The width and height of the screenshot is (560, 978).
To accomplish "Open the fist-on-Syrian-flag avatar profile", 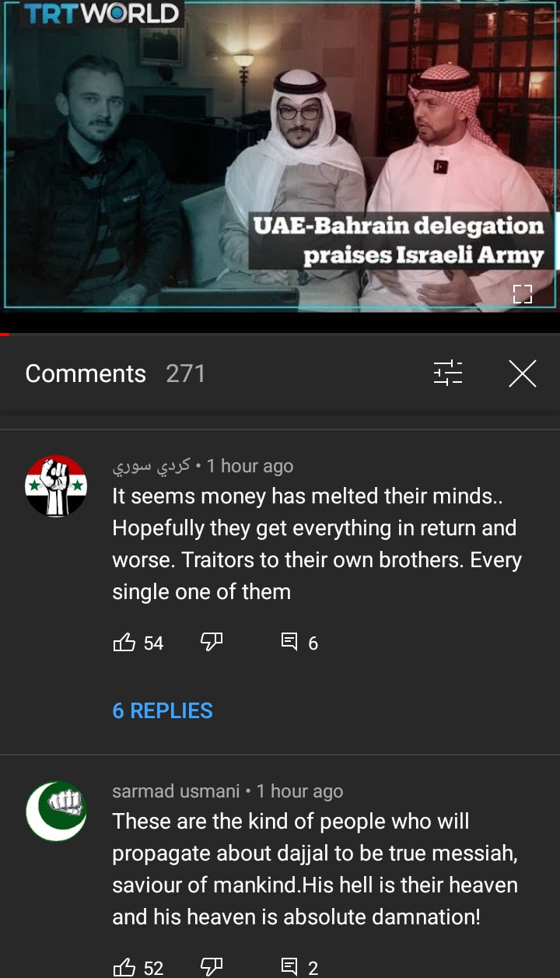I will click(56, 486).
